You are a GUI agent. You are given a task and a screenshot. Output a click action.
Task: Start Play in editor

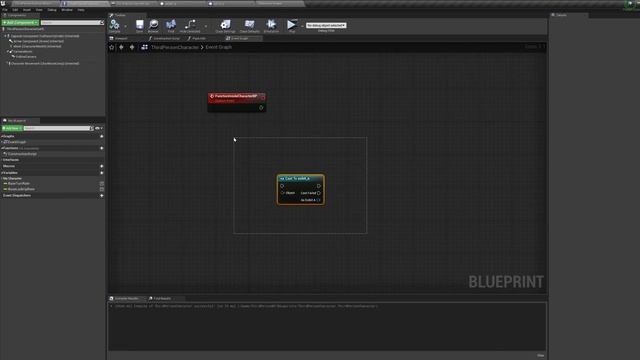[291, 25]
